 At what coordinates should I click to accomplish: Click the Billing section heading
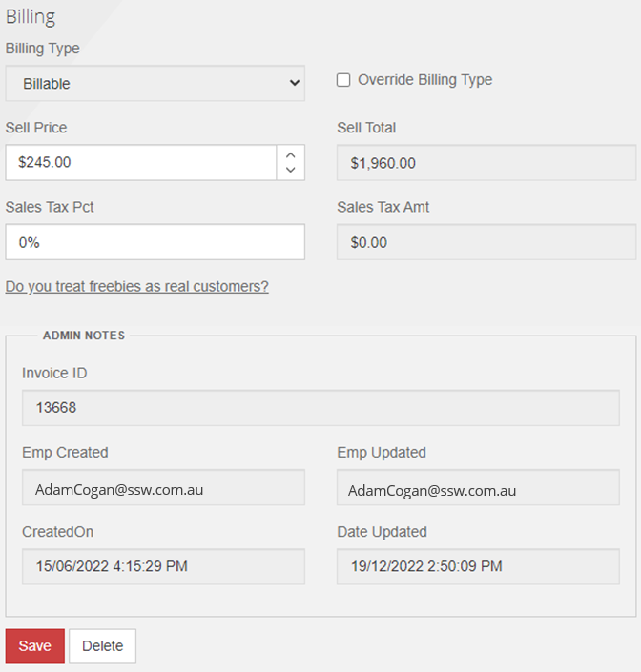(x=31, y=17)
